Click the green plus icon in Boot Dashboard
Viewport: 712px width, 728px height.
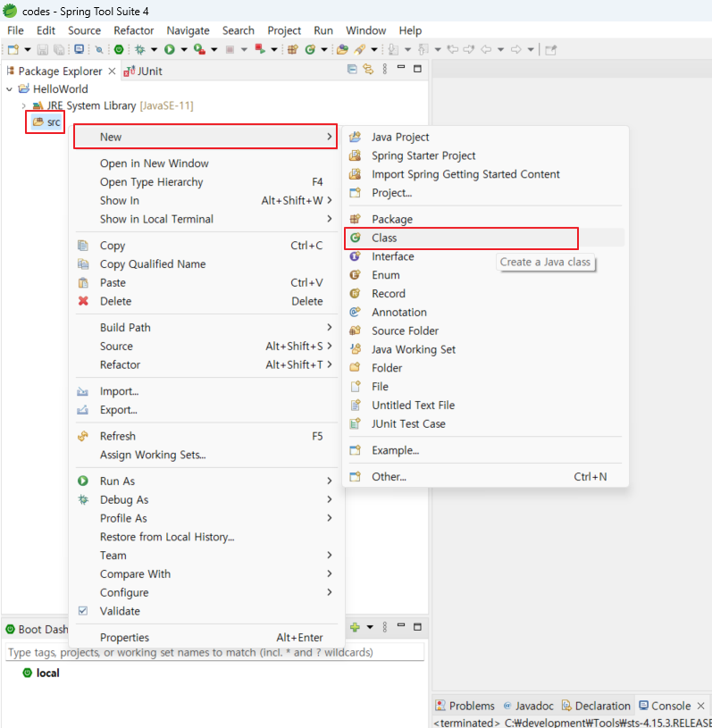(x=355, y=627)
